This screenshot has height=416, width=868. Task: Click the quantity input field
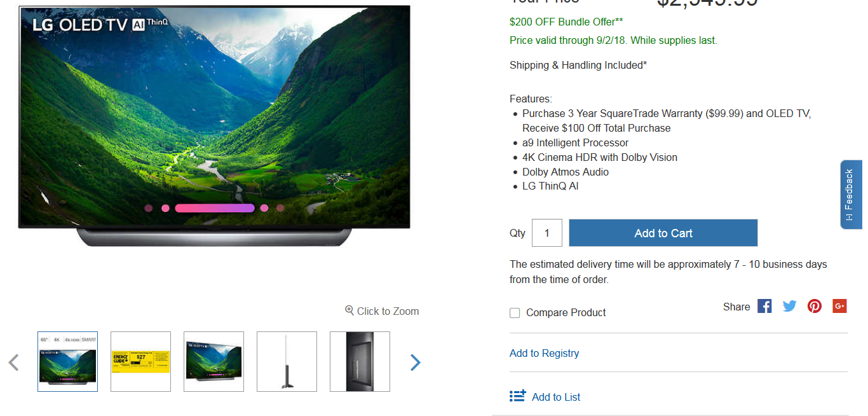(x=547, y=233)
